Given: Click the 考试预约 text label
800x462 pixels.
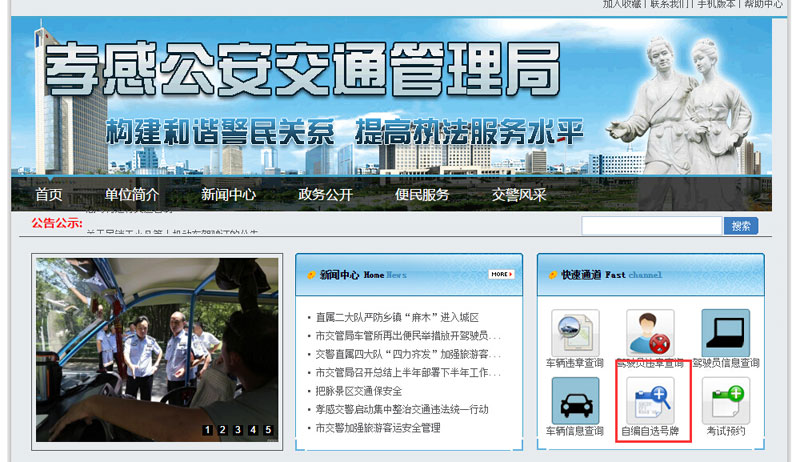Looking at the screenshot, I should tap(726, 431).
